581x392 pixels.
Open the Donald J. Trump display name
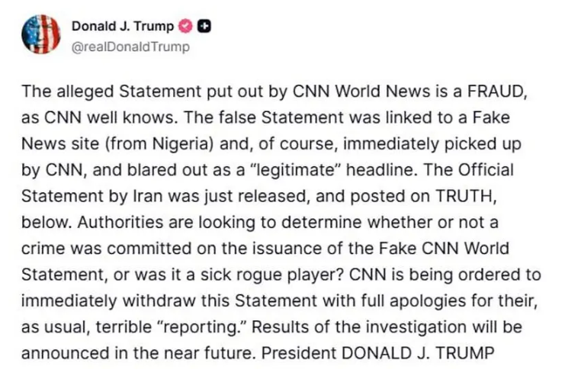pyautogui.click(x=123, y=26)
